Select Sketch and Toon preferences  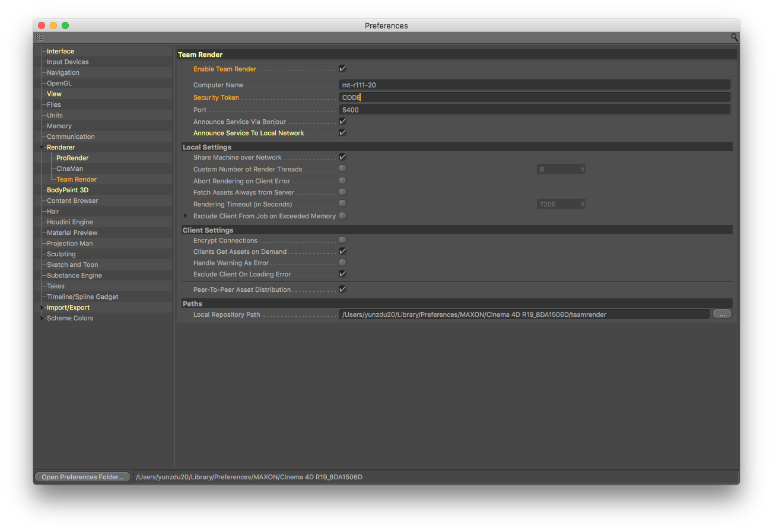click(x=72, y=265)
